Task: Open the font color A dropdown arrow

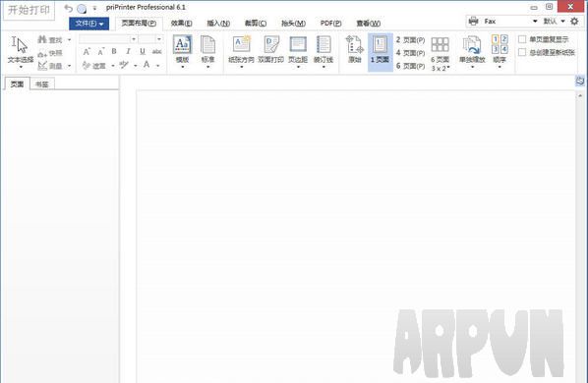Action: 158,66
